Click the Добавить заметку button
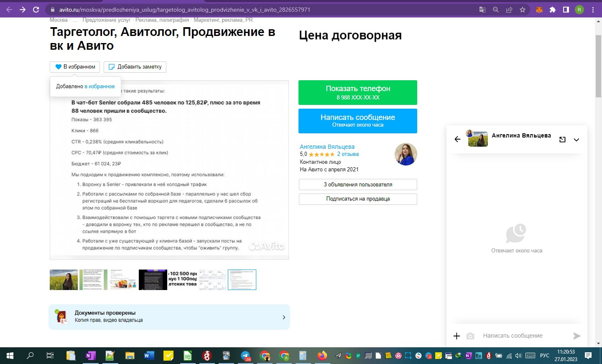Screen dimensions: 602x364 [x=135, y=67]
